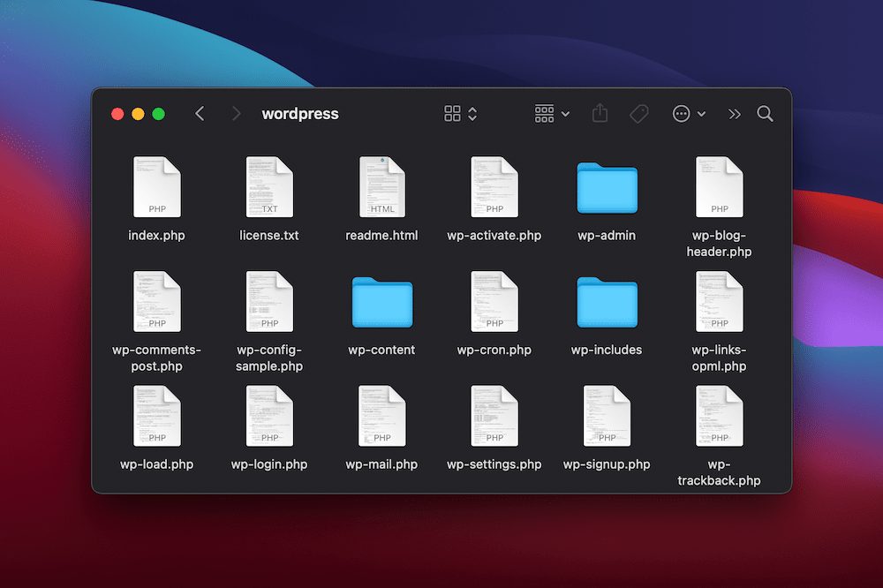
Task: Click the "wordpress" window title
Action: click(300, 114)
